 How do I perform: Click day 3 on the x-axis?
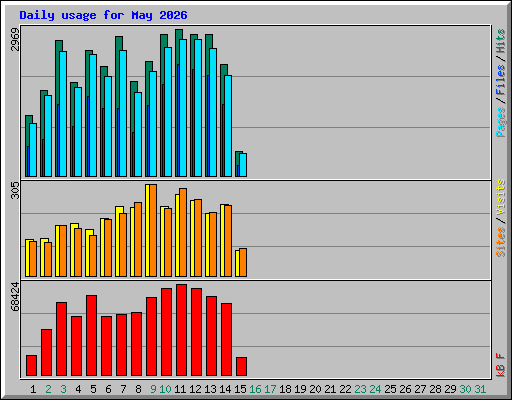tap(63, 389)
